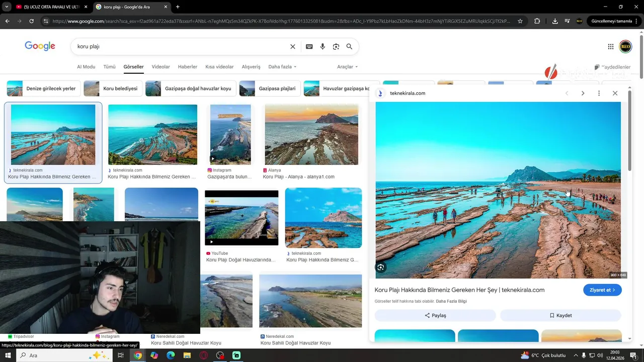
Task: Clear the Google search box text
Action: click(292, 46)
